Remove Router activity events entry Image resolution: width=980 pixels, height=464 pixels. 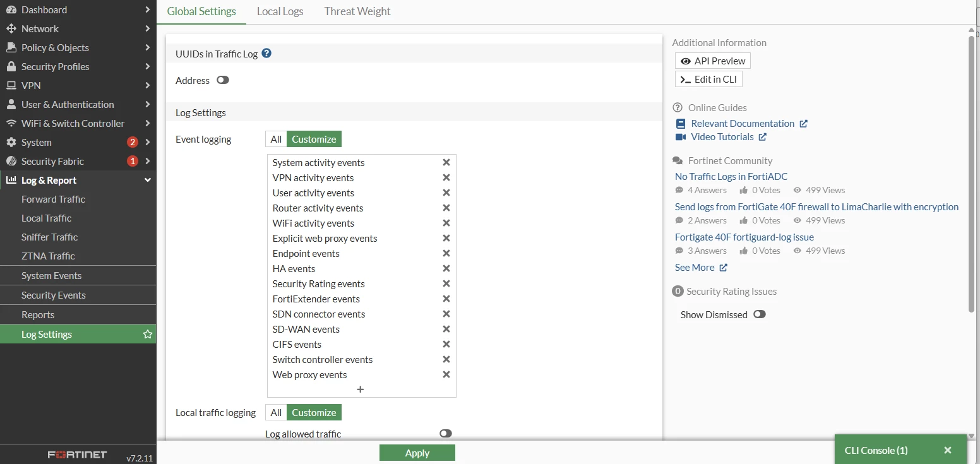point(446,208)
